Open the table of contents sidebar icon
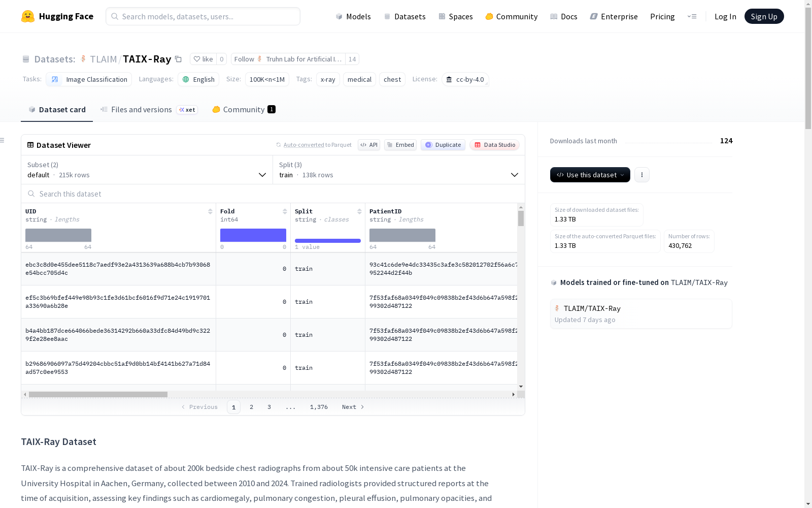This screenshot has width=812, height=508. (x=3, y=140)
